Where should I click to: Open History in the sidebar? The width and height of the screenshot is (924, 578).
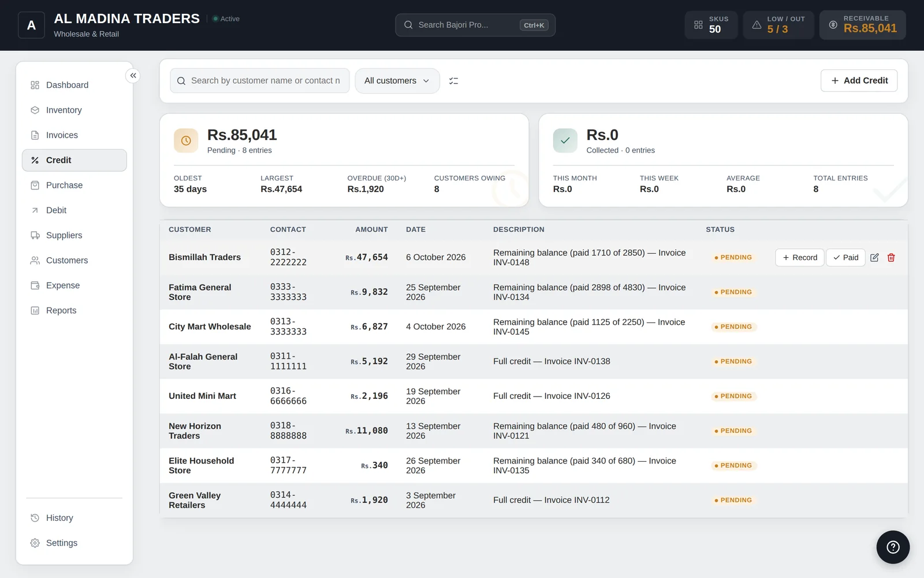click(x=74, y=518)
